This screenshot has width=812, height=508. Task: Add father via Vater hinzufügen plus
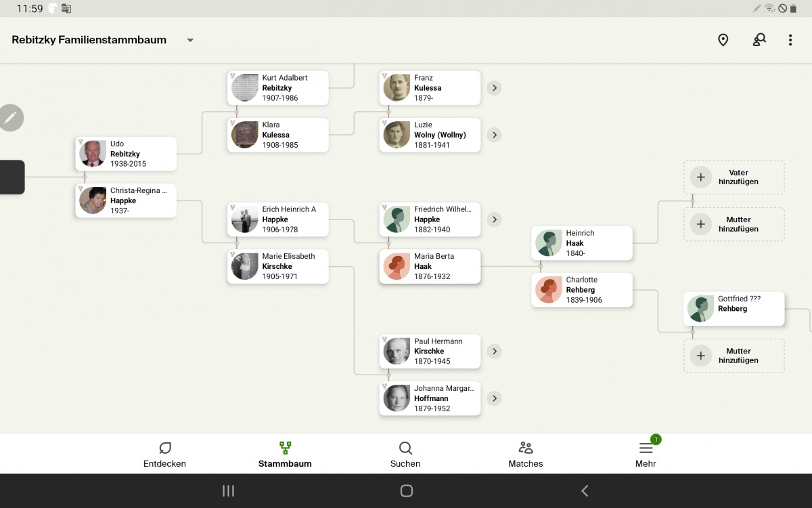pos(701,177)
